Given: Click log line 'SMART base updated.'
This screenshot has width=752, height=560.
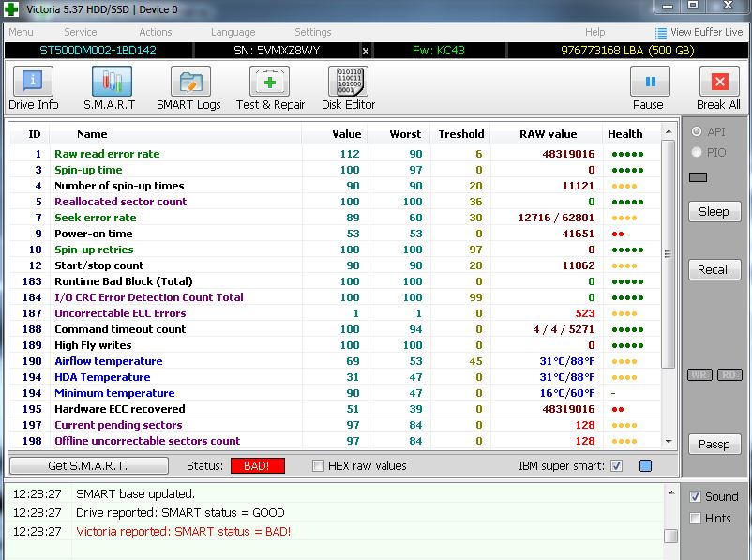Looking at the screenshot, I should (x=135, y=493).
